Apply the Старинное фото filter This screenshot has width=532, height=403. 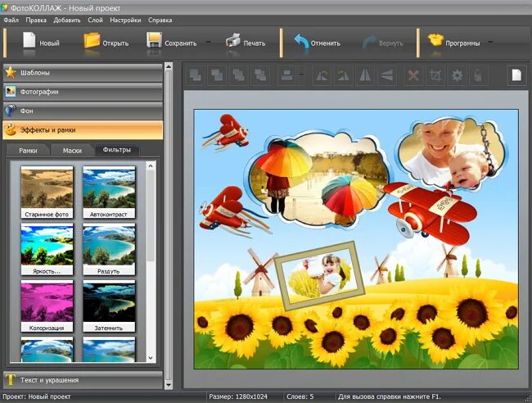(x=47, y=192)
